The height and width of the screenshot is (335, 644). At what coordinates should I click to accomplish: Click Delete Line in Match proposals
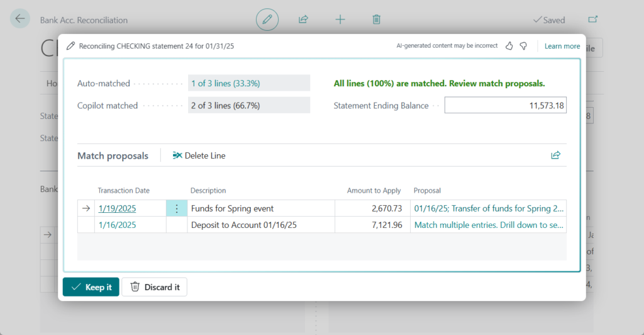coord(199,156)
